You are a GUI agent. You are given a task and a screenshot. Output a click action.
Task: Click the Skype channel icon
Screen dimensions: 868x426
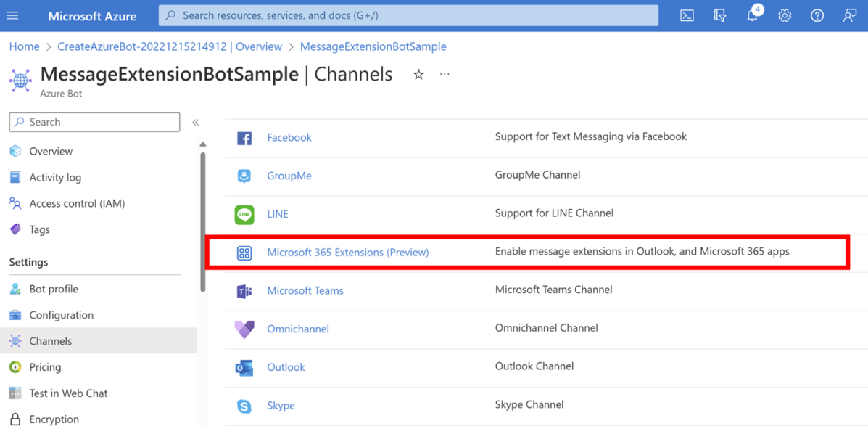pyautogui.click(x=244, y=406)
